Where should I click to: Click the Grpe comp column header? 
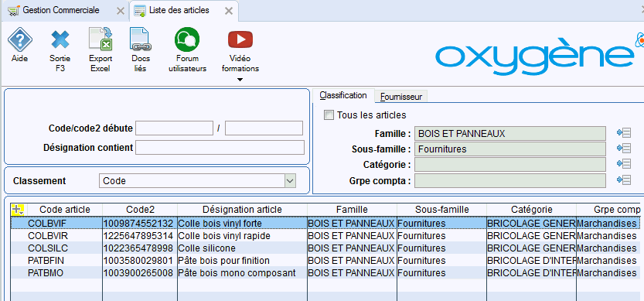pos(608,210)
